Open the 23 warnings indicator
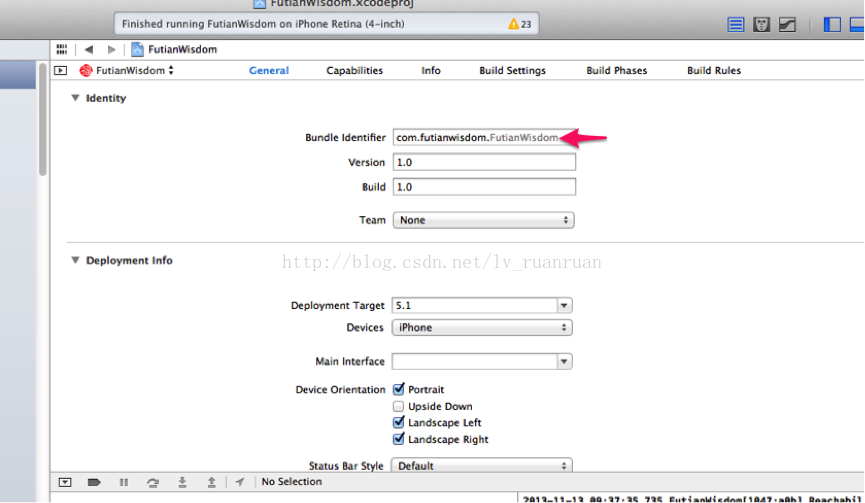Viewport: 865px width, 503px height. pos(520,24)
